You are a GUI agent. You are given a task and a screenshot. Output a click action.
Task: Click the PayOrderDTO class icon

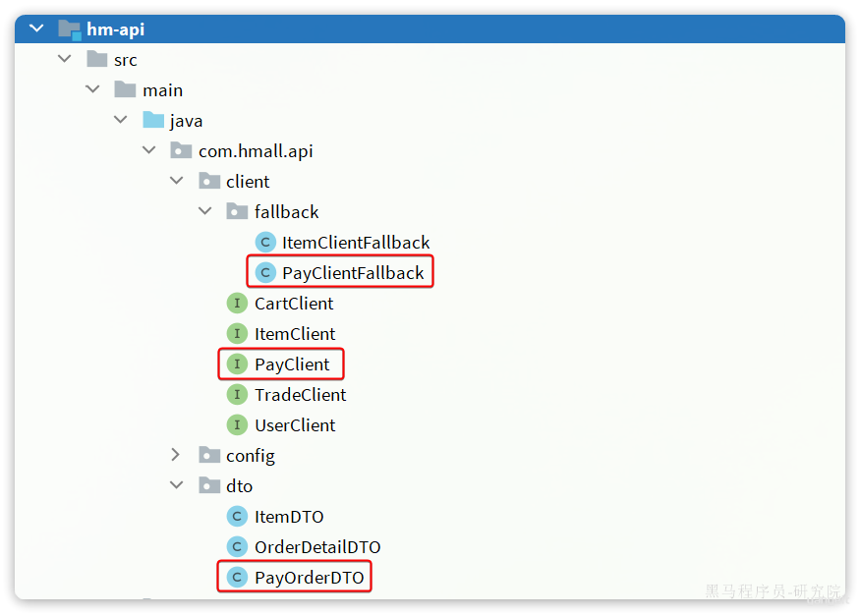pos(237,577)
